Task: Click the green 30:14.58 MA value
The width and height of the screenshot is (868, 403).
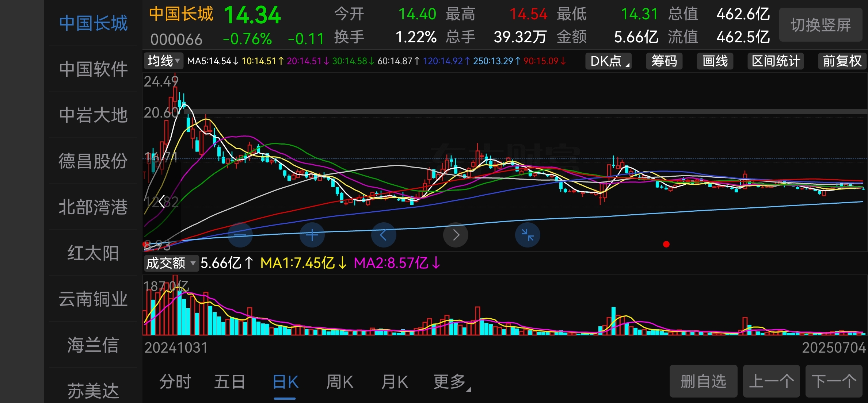Action: (x=353, y=61)
